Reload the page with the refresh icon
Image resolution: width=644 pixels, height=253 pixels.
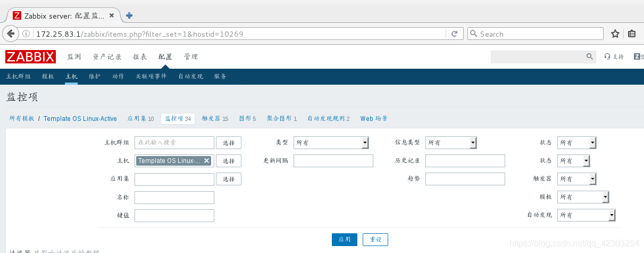(454, 34)
